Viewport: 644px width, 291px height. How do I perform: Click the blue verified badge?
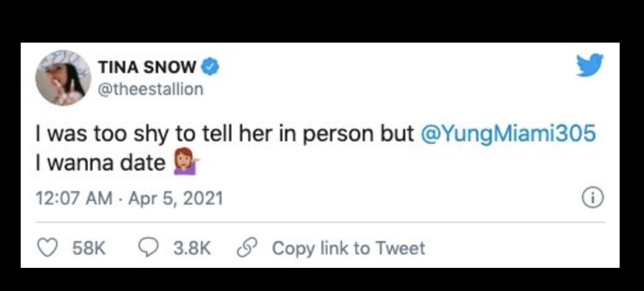click(x=211, y=66)
